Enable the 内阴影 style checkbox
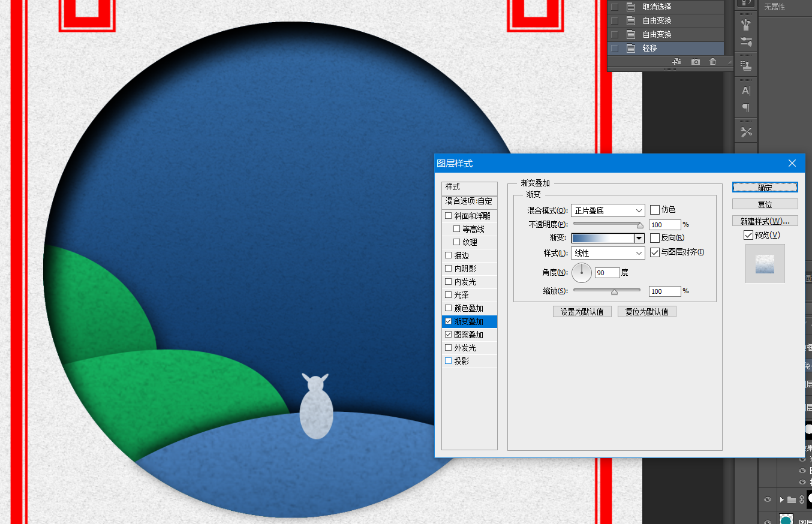Viewport: 812px width, 524px height. point(449,269)
